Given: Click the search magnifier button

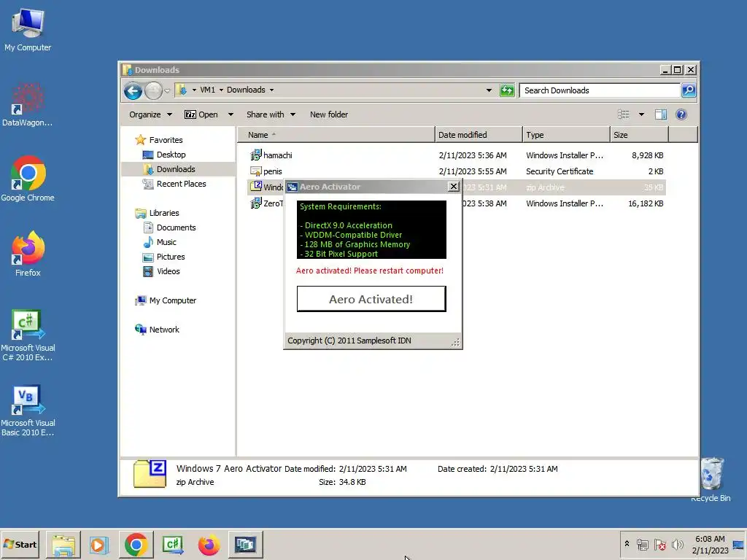Looking at the screenshot, I should pyautogui.click(x=689, y=90).
